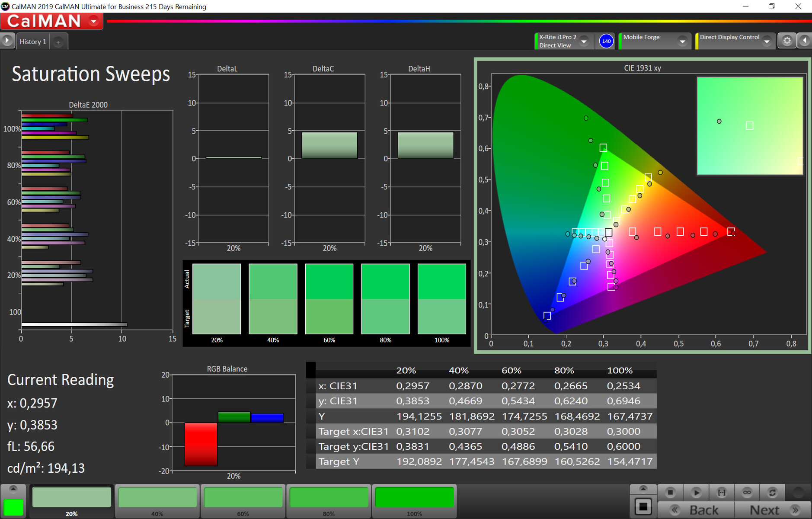This screenshot has height=519, width=812.
Task: Click the refresh arrows icon
Action: (772, 493)
